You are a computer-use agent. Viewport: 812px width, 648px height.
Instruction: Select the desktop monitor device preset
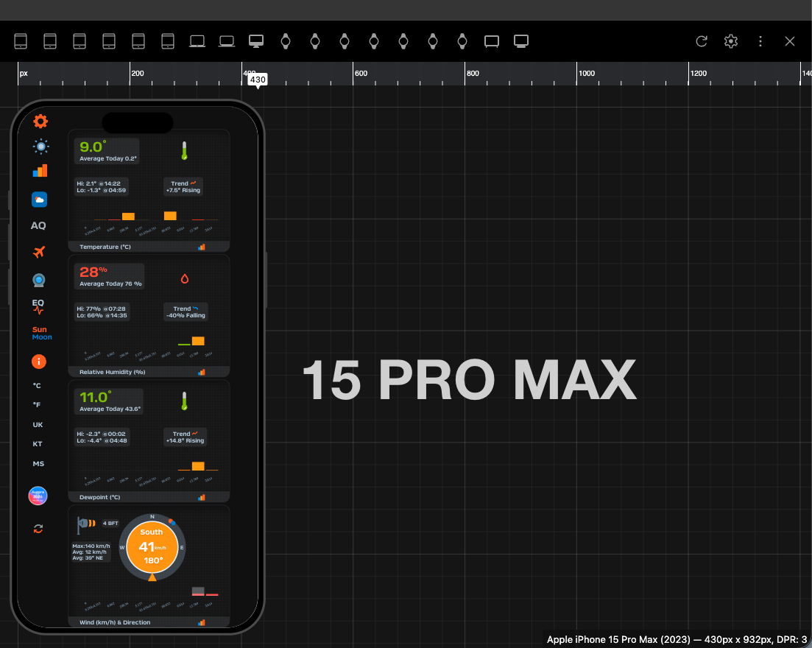click(256, 41)
